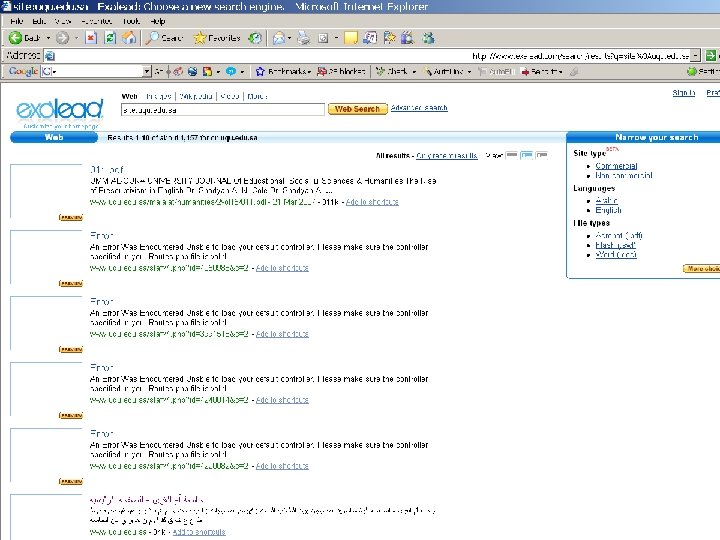
Task: Go to the Home page icon
Action: point(129,38)
